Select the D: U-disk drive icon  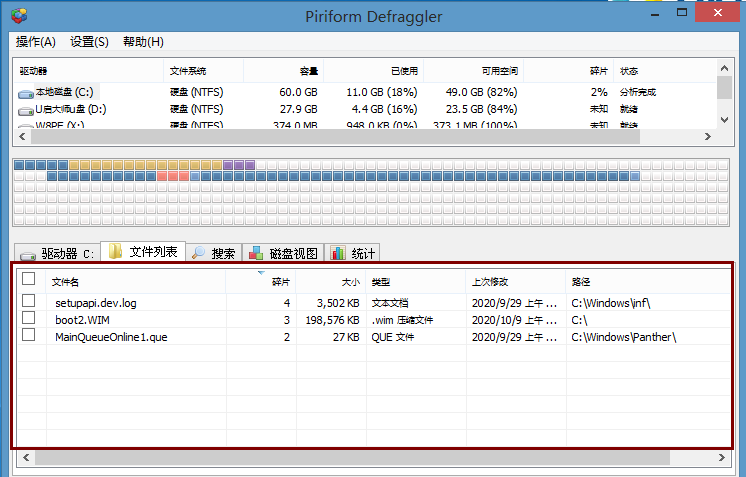point(26,111)
